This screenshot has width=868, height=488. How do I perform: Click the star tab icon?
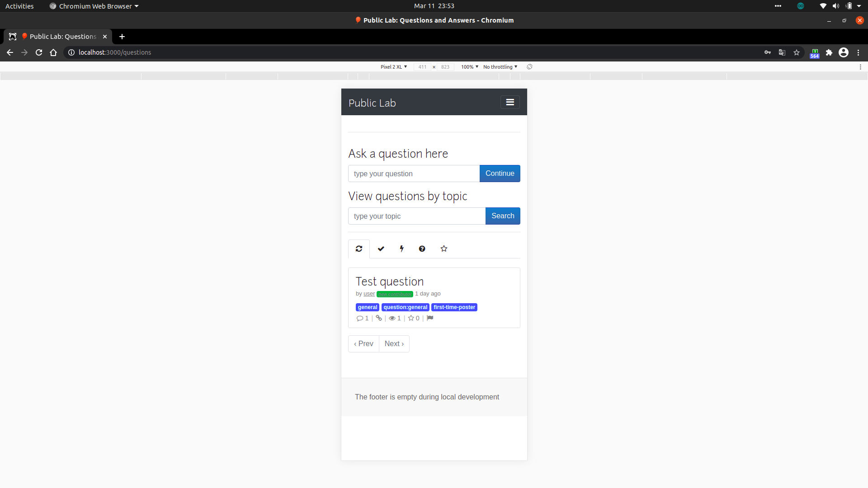(x=444, y=249)
